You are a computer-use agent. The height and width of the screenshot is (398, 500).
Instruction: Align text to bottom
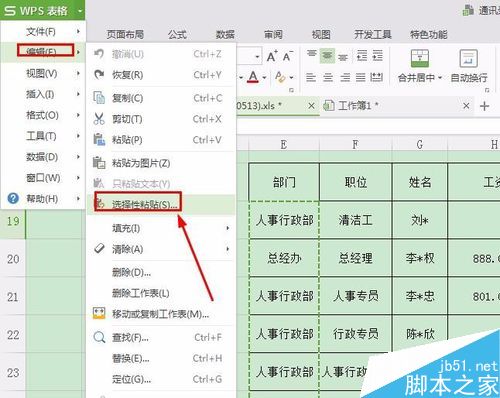click(x=343, y=57)
